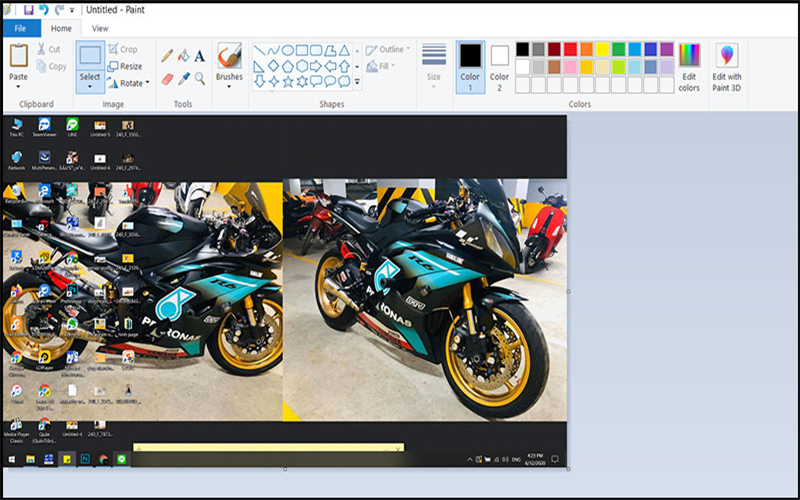Screen dimensions: 800x500
Task: Expand the Paste options arrow
Action: point(18,86)
